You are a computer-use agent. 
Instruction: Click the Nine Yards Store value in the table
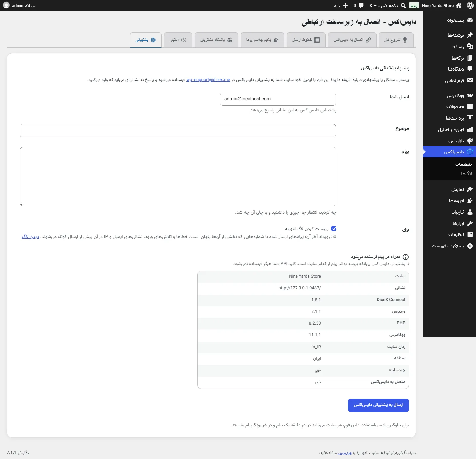coord(305,276)
